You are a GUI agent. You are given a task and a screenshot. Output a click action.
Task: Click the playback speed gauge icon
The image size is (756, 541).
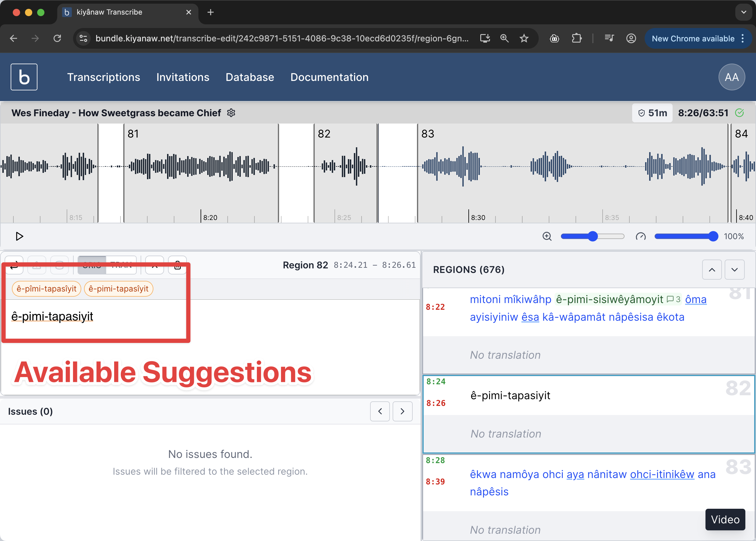tap(640, 236)
